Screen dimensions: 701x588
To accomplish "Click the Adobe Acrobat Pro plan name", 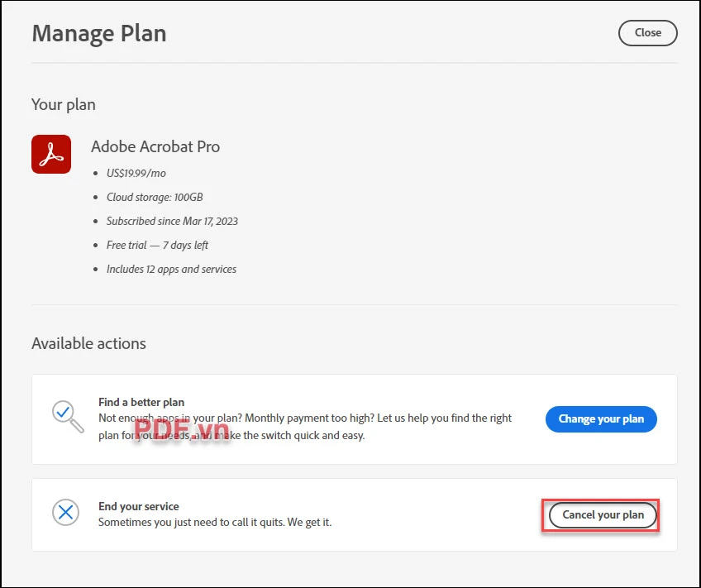I will (x=155, y=146).
